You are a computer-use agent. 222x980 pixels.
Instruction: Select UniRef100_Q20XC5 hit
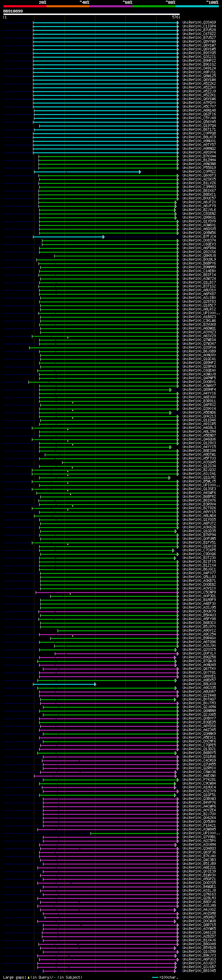(x=199, y=650)
